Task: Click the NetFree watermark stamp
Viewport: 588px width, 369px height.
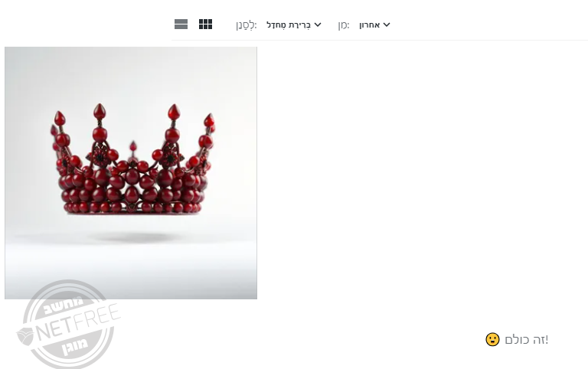Action: [68, 325]
